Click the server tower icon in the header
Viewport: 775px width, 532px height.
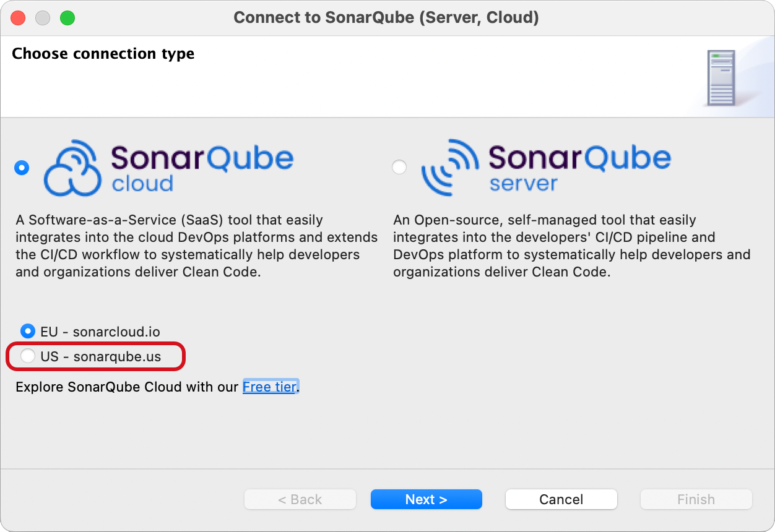(722, 78)
